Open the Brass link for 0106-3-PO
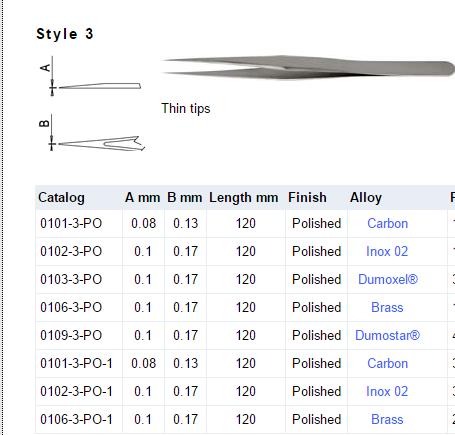455x435 pixels. 387,307
